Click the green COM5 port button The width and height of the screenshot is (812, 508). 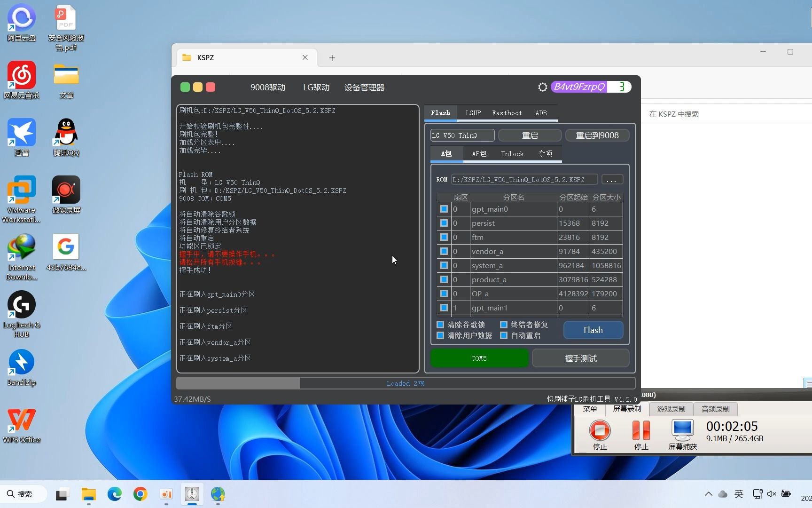479,358
